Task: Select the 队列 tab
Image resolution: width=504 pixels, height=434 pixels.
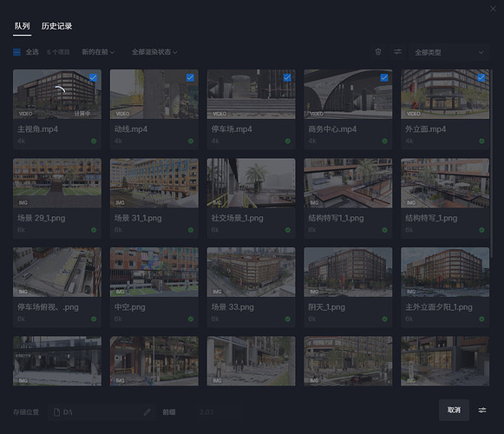Action: click(22, 26)
